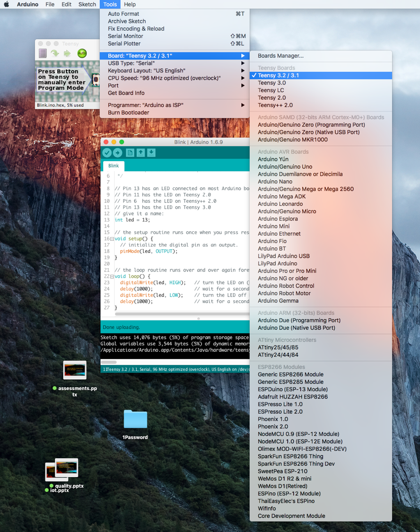Select Arduino Due (Native USB Port)
The image size is (420, 532).
(321, 328)
